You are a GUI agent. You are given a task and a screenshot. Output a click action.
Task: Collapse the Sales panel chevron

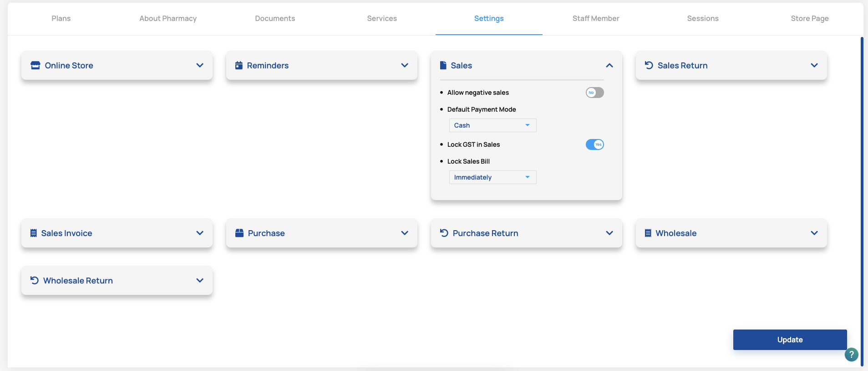(x=609, y=66)
